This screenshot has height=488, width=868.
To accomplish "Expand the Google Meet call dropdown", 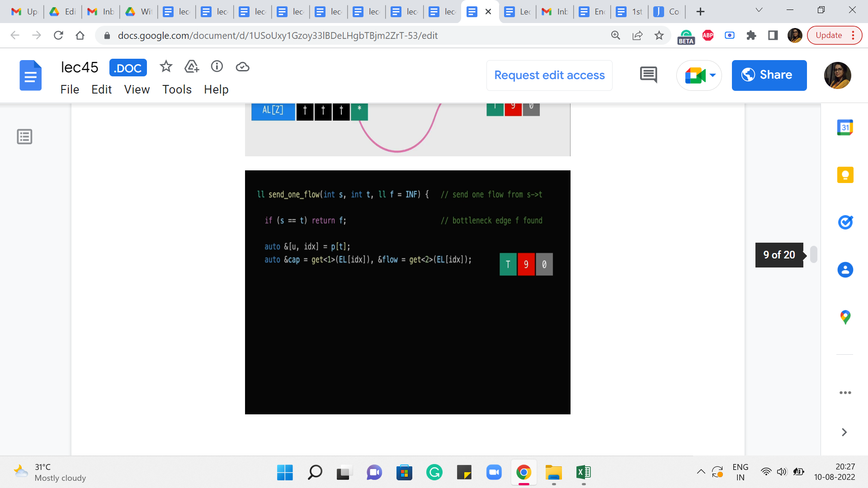I will click(713, 75).
